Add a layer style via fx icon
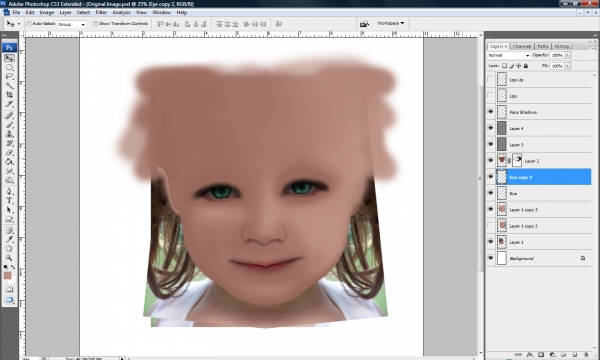Viewport: 600px width, 360px height. click(530, 355)
